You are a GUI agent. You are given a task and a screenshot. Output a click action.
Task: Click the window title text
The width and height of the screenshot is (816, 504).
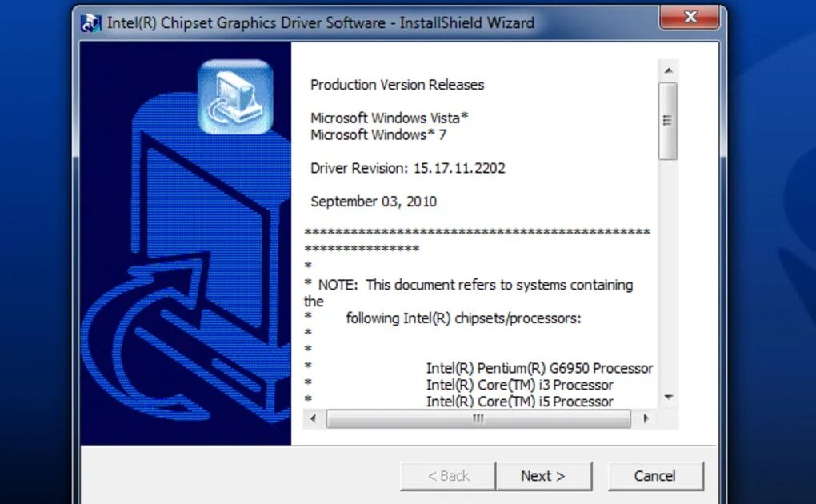(321, 23)
